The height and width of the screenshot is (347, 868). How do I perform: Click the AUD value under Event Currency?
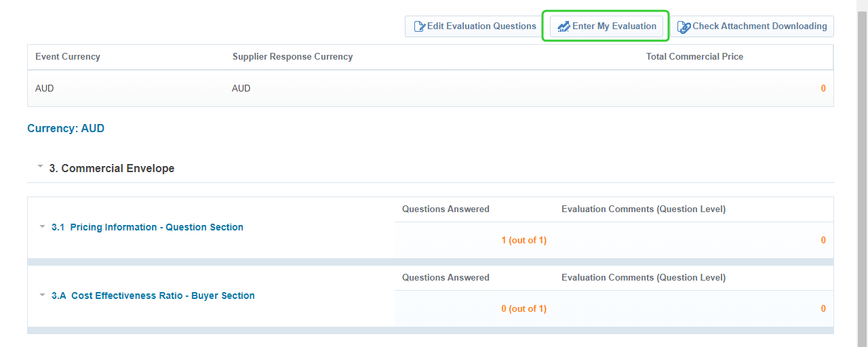click(x=44, y=88)
